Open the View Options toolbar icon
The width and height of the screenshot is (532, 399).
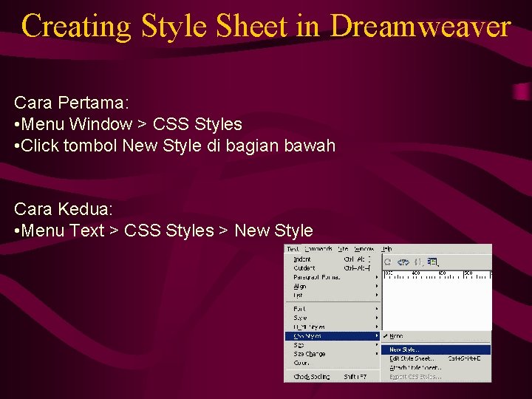point(432,262)
